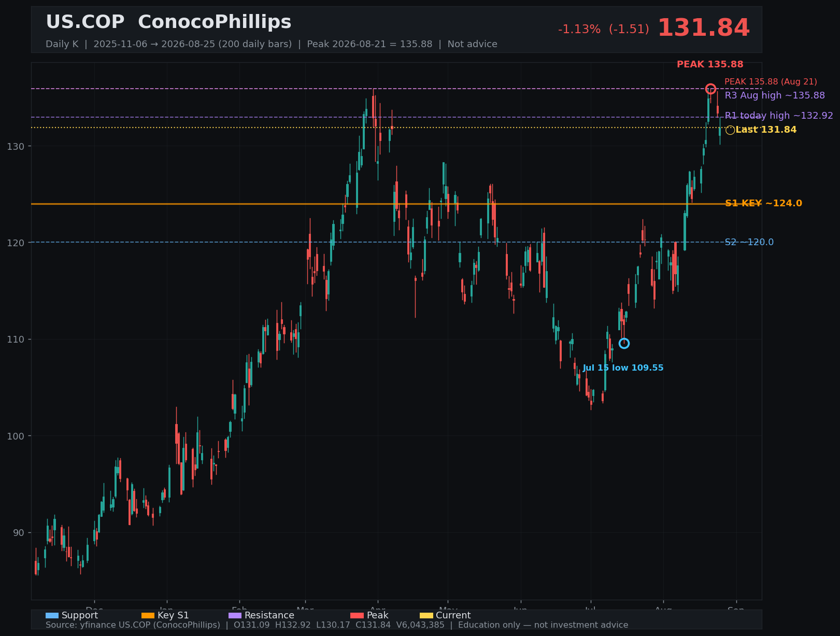Click the purple Resistance legend swatch
The height and width of the screenshot is (636, 840).
tap(235, 615)
